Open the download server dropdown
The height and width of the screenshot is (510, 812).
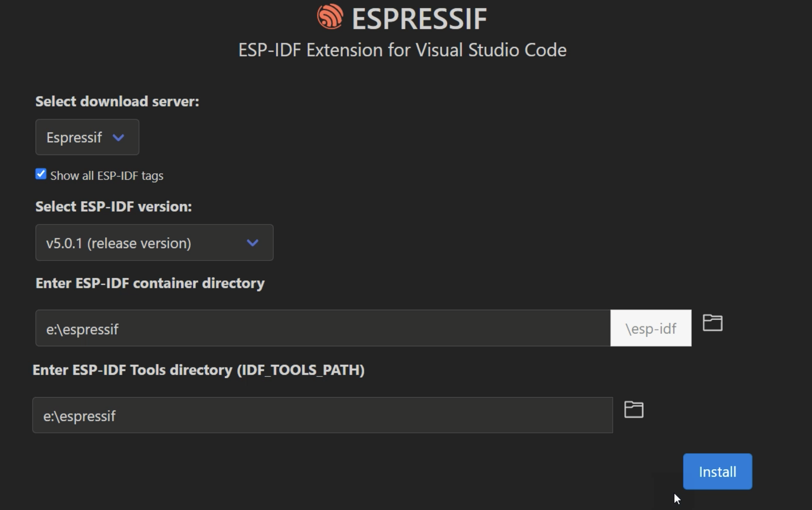point(87,137)
